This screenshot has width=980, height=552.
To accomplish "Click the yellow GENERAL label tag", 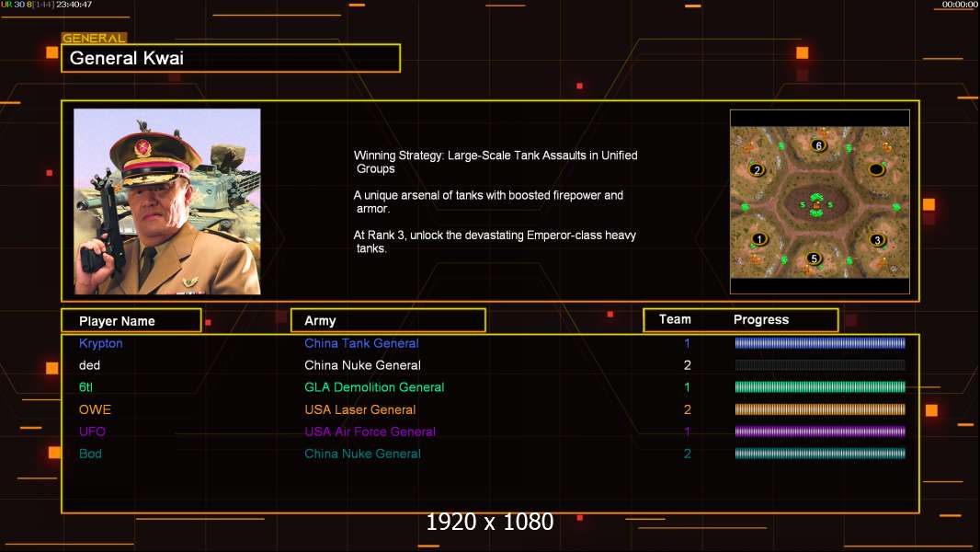I will click(x=95, y=38).
